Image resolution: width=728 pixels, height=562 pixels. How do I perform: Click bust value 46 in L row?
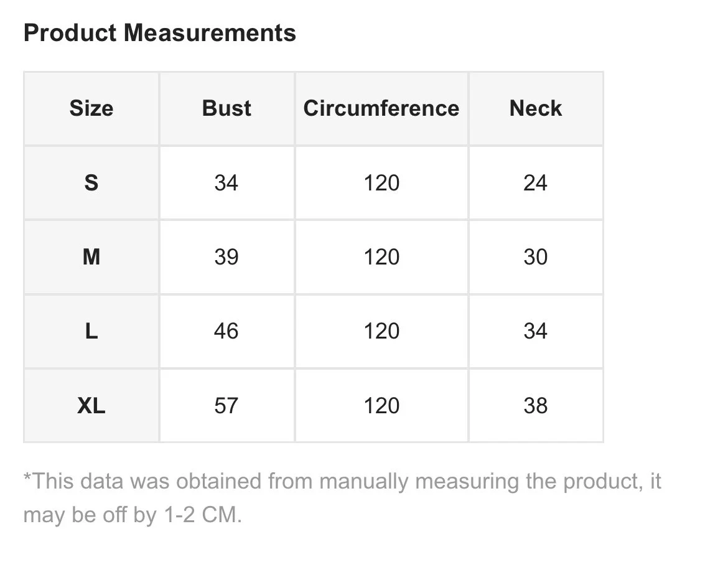click(x=226, y=331)
